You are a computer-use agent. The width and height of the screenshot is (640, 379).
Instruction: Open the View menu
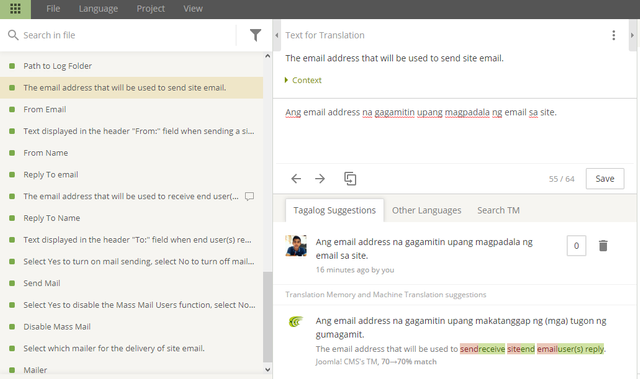193,9
